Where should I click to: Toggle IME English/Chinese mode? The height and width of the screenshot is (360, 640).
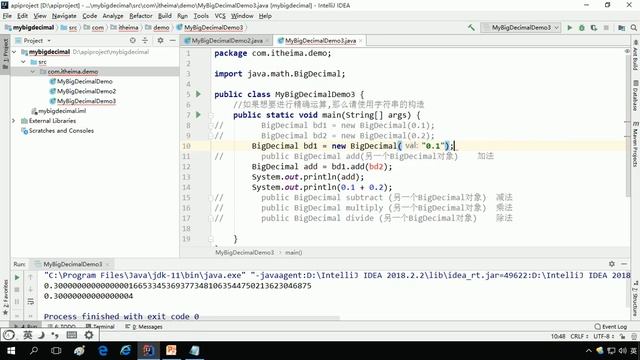point(27,335)
